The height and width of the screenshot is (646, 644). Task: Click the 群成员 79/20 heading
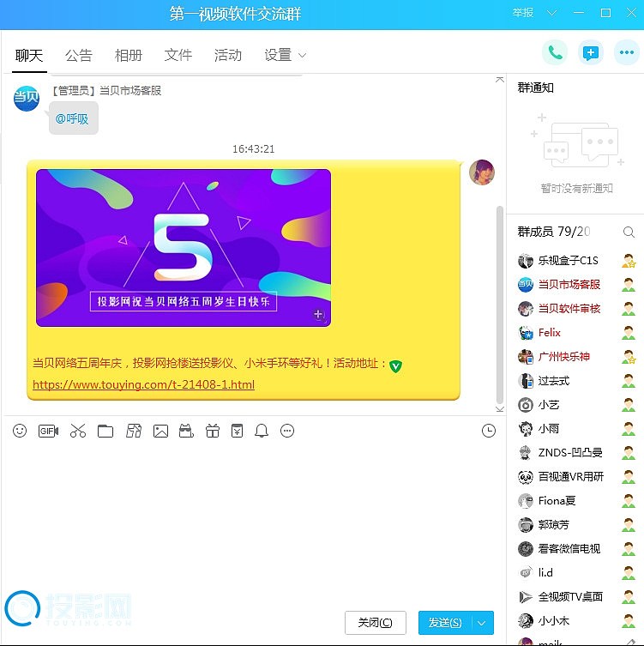tap(554, 232)
